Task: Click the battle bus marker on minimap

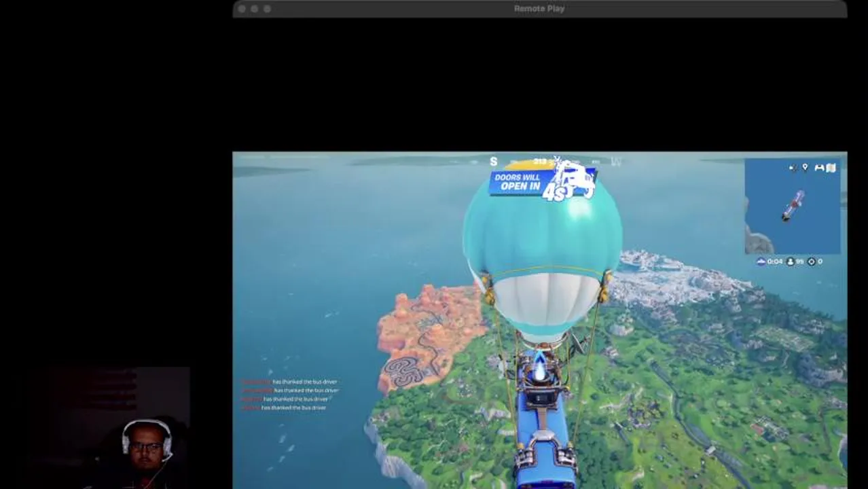Action: click(793, 206)
